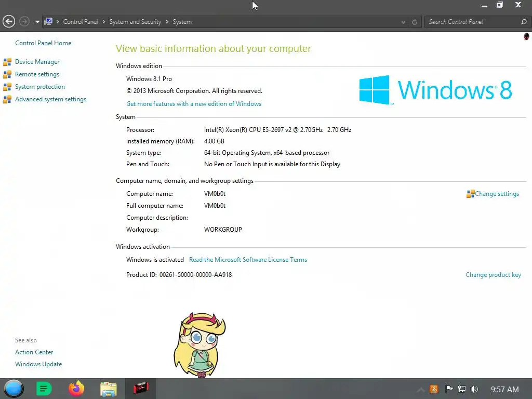The image size is (532, 399).
Task: Open the recent locations dropdown arrow
Action: [x=37, y=22]
